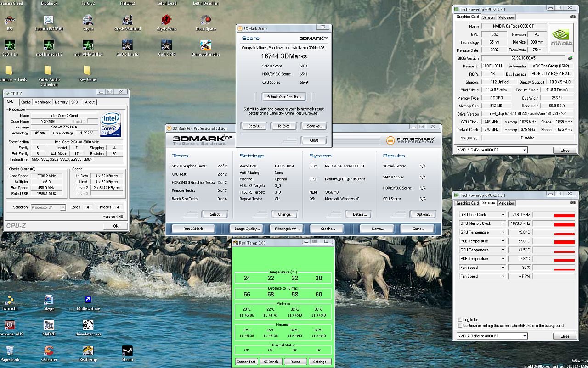Image resolution: width=588 pixels, height=368 pixels.
Task: Click the Graphs... button in 3DMark06
Action: tap(327, 229)
